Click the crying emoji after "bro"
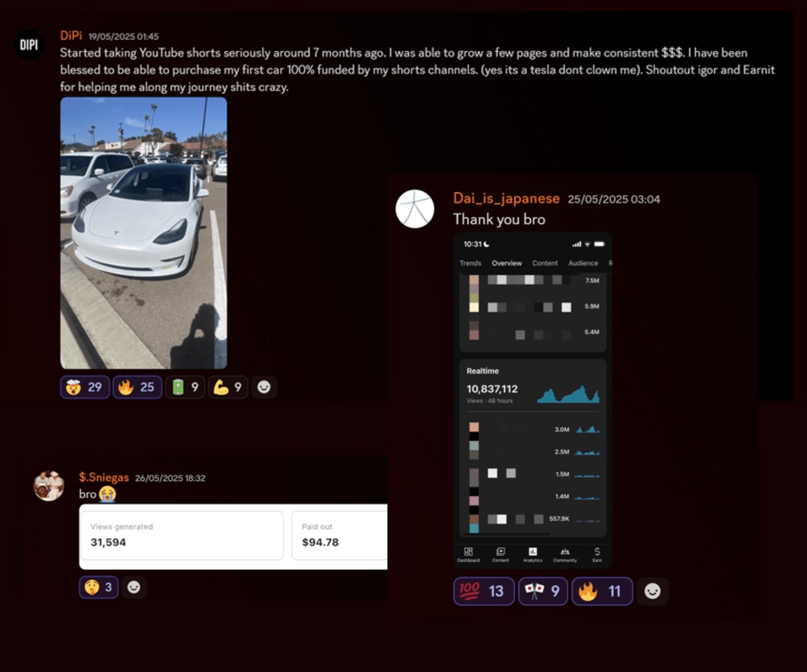807x672 pixels. tap(108, 494)
